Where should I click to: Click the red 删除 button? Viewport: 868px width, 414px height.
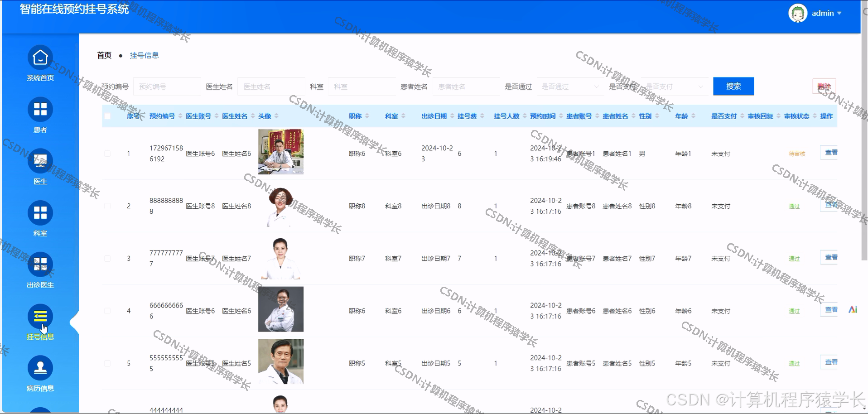(x=824, y=87)
